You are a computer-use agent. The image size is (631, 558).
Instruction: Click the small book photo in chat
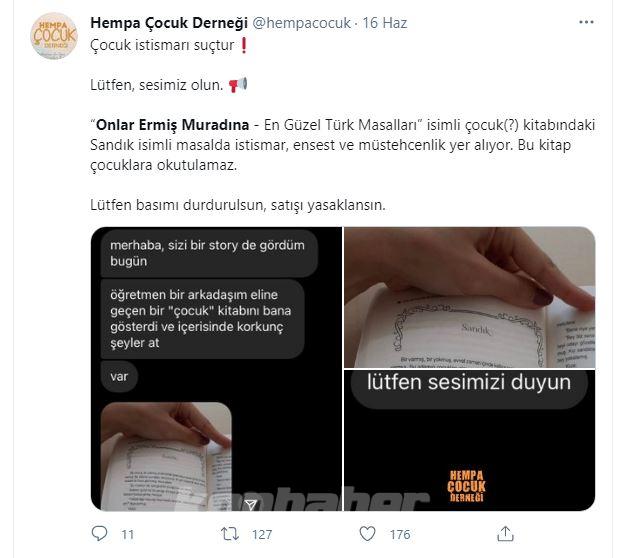point(166,457)
